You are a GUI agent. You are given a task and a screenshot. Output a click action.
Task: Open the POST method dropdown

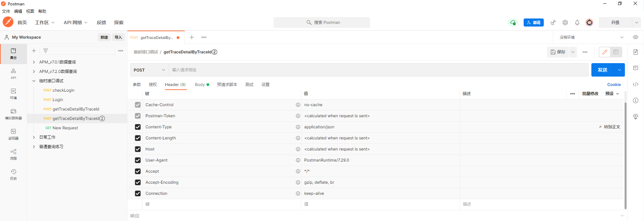coord(149,70)
